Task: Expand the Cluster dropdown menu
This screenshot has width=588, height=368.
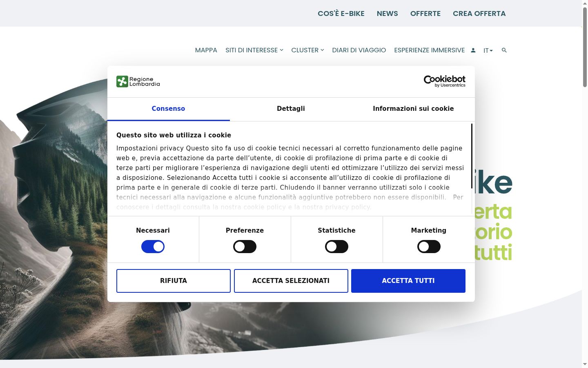Action: (x=307, y=50)
